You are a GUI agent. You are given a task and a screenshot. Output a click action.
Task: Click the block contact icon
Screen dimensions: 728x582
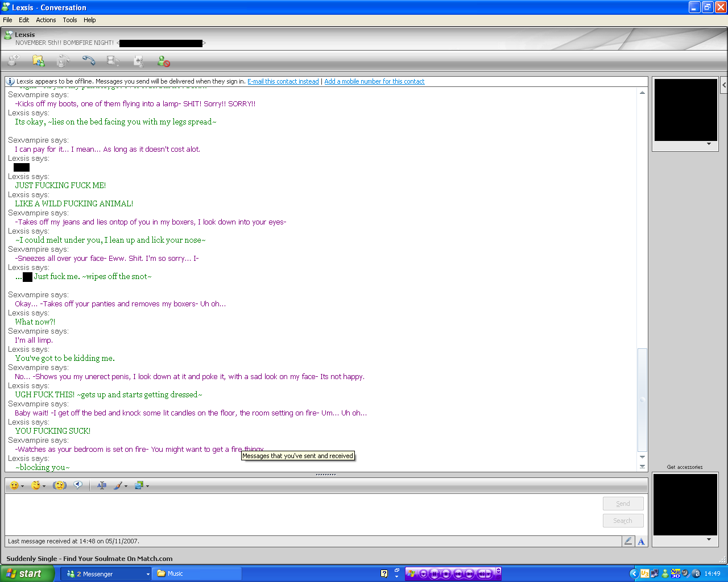tap(164, 61)
